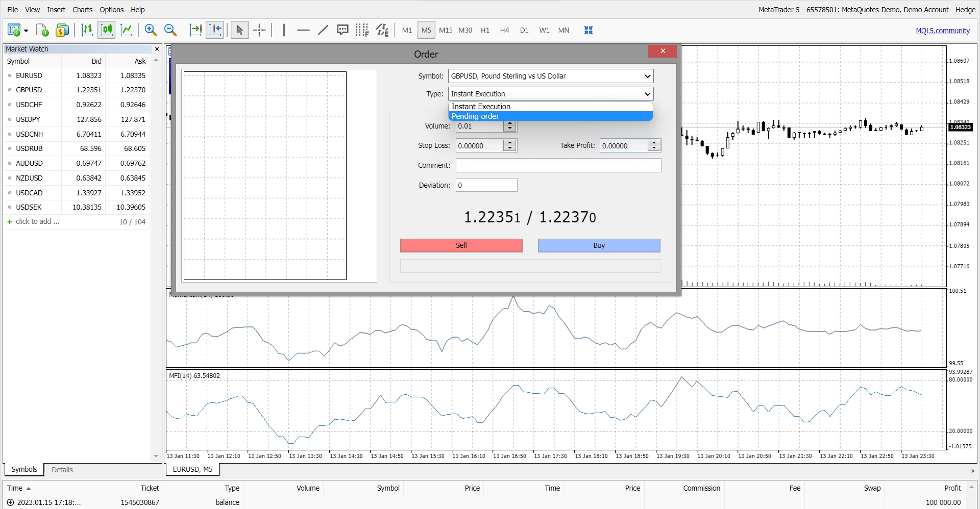The height and width of the screenshot is (509, 980).
Task: Click the Volume input field
Action: coord(480,126)
